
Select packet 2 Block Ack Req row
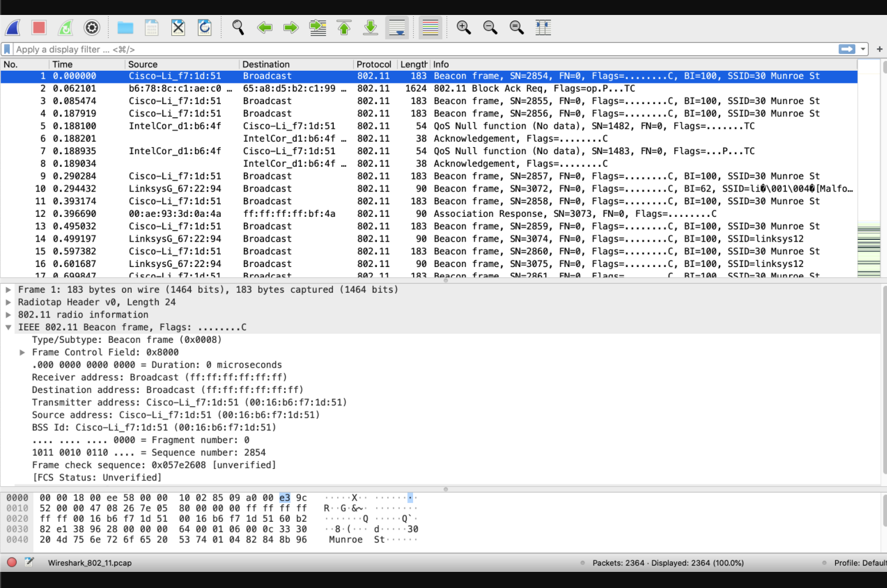tap(429, 89)
